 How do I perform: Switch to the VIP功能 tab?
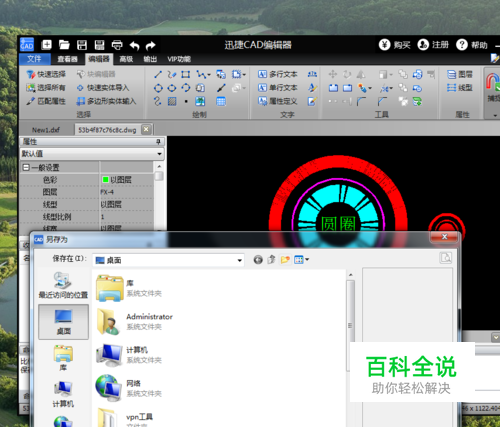(179, 59)
